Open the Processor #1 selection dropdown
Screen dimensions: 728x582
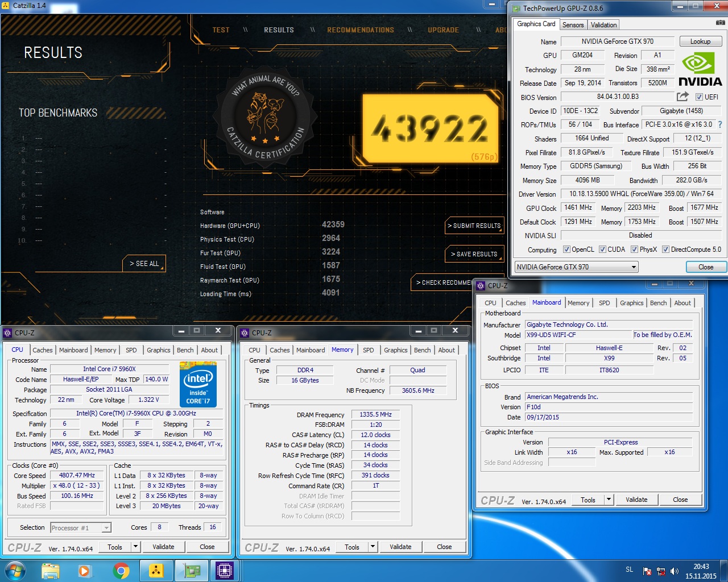click(81, 528)
